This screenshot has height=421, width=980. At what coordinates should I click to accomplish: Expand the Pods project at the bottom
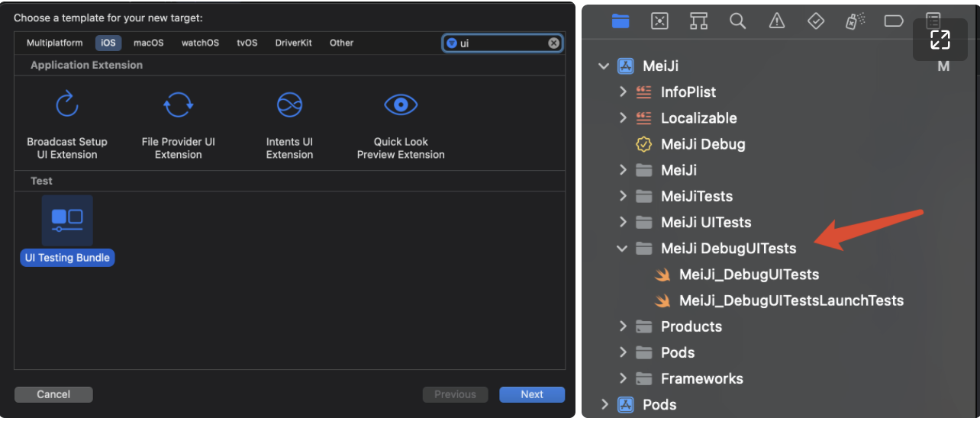604,404
